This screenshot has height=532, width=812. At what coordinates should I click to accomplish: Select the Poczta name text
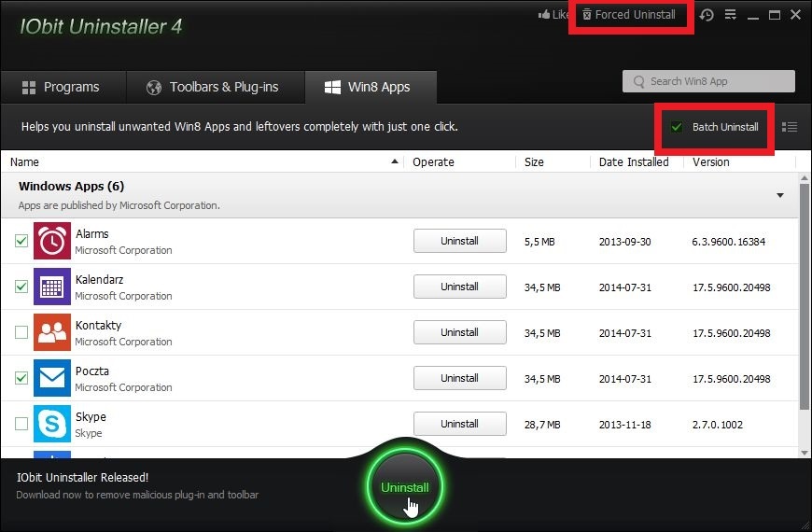[x=92, y=371]
